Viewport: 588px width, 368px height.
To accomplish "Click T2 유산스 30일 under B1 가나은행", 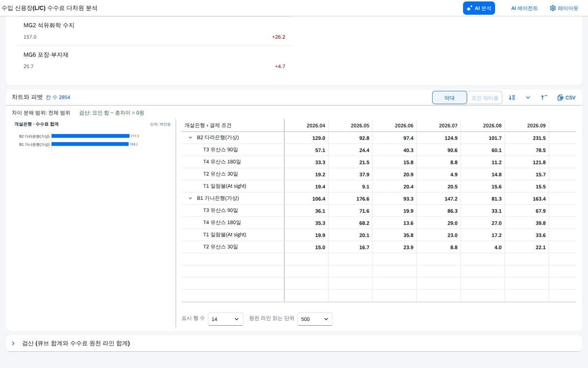I will (220, 247).
